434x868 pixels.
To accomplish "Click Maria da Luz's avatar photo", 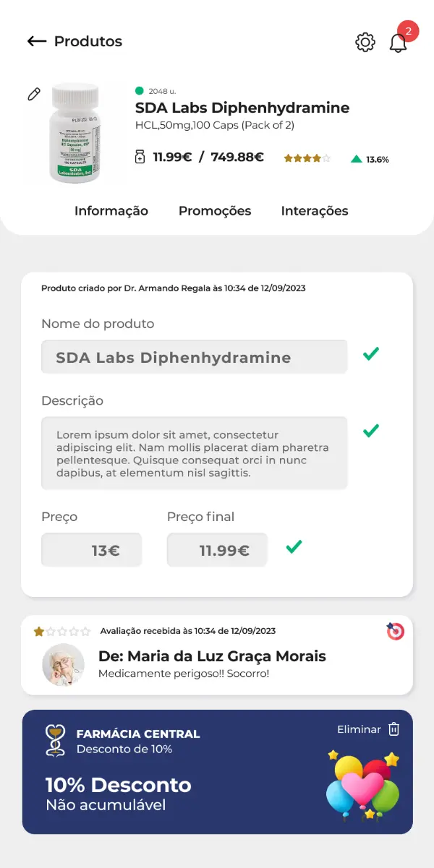I will [x=64, y=665].
